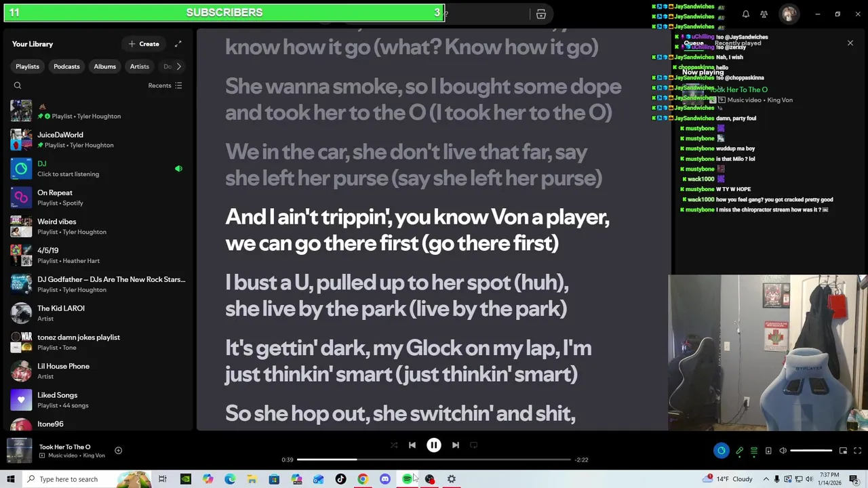The width and height of the screenshot is (868, 488).
Task: Open the DJ icon in playback bar
Action: pyautogui.click(x=721, y=451)
